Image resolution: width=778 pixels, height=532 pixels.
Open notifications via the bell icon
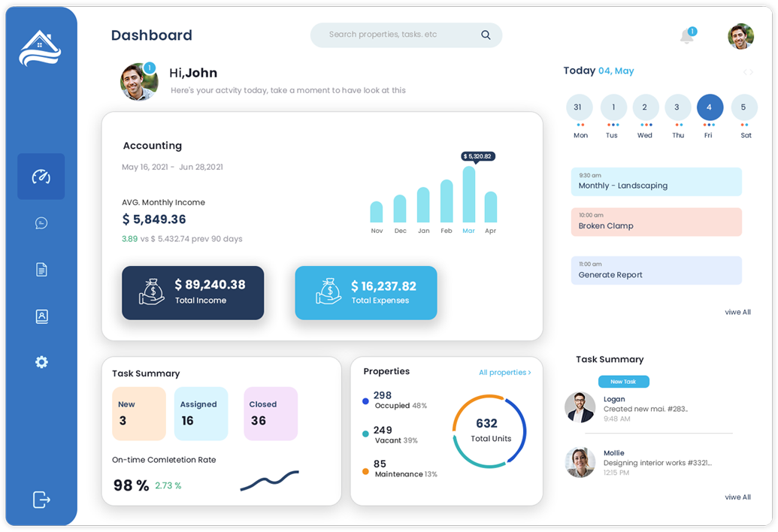[686, 36]
